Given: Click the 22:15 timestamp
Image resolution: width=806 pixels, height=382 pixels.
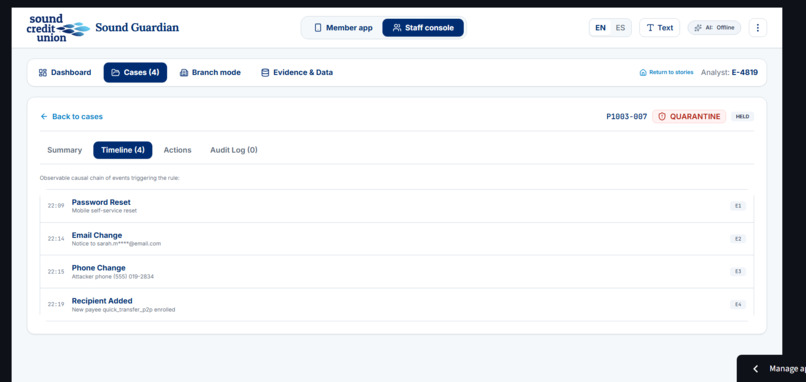Looking at the screenshot, I should 56,271.
